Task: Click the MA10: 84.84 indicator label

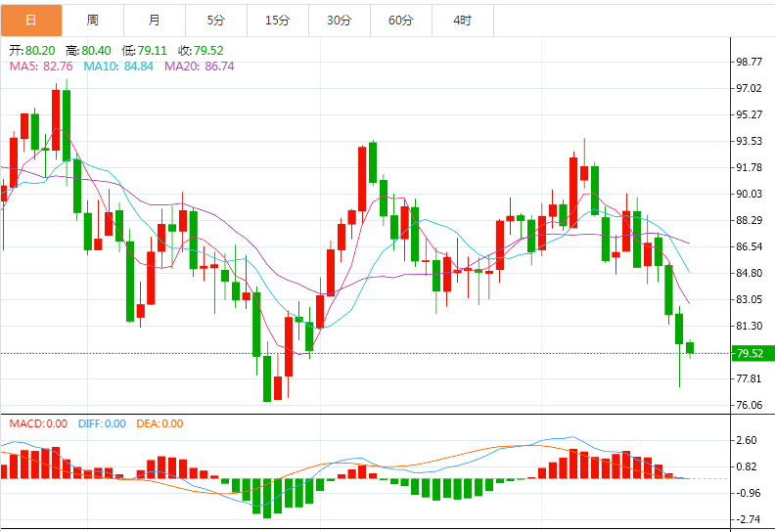Action: point(118,66)
